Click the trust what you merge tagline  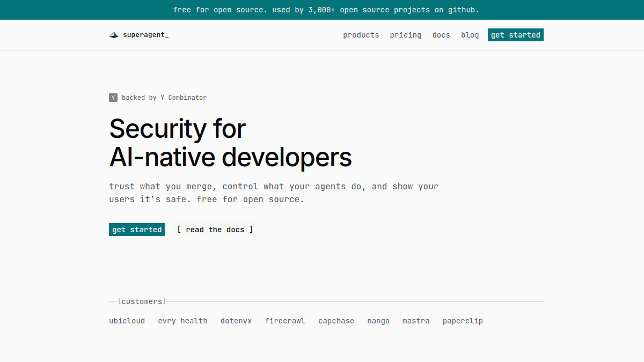(x=274, y=193)
